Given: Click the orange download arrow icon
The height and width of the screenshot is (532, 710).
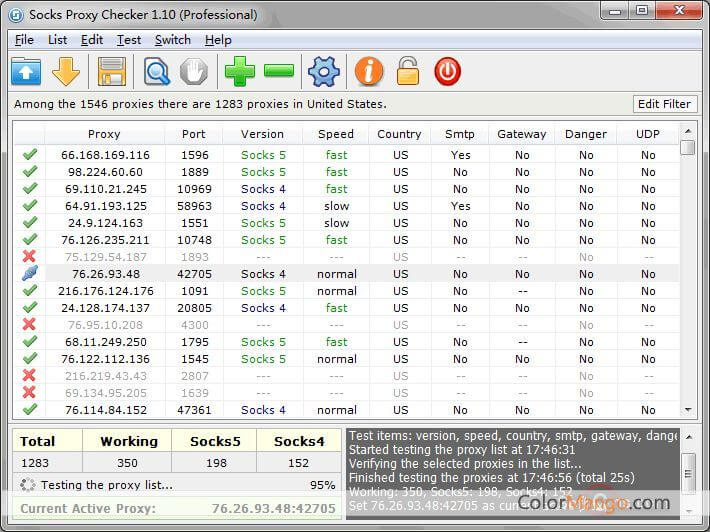Looking at the screenshot, I should (66, 71).
